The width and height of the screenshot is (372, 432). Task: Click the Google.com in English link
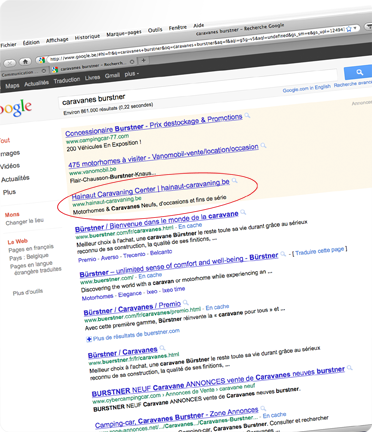click(306, 88)
